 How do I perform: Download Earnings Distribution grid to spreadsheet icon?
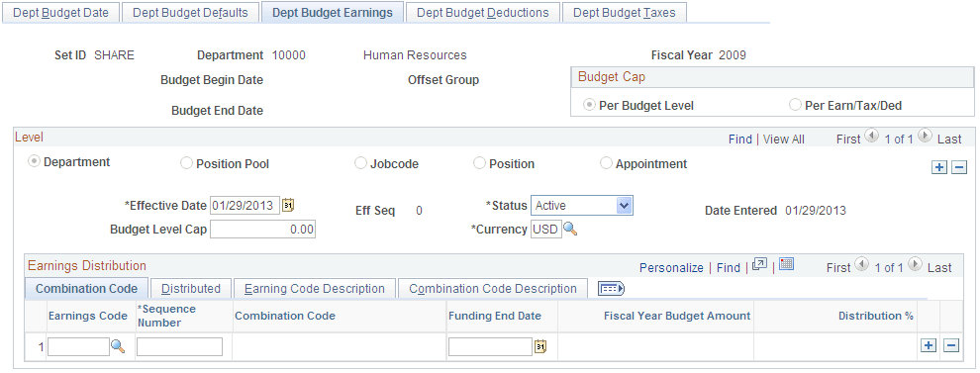tap(787, 263)
